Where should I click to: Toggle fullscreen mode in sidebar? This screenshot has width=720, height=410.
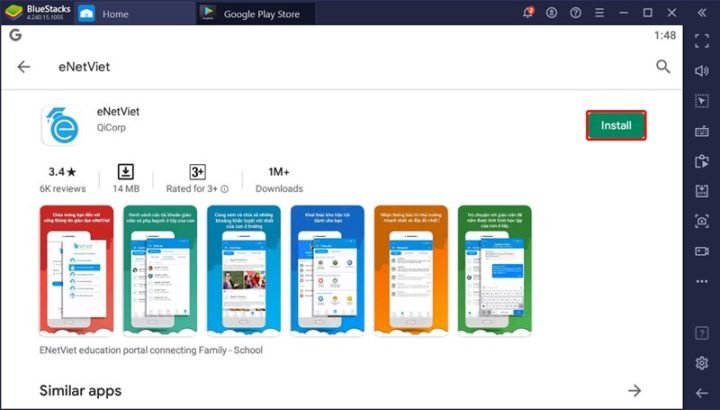[x=702, y=42]
